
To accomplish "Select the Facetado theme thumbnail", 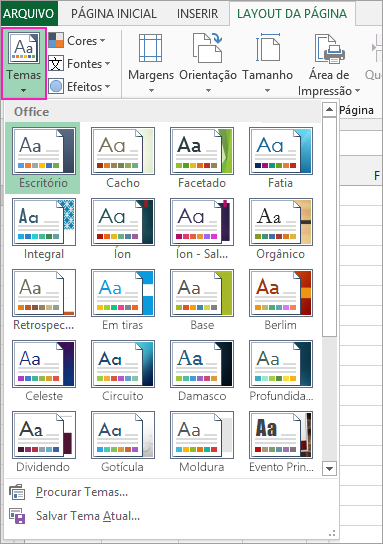I will click(x=202, y=151).
